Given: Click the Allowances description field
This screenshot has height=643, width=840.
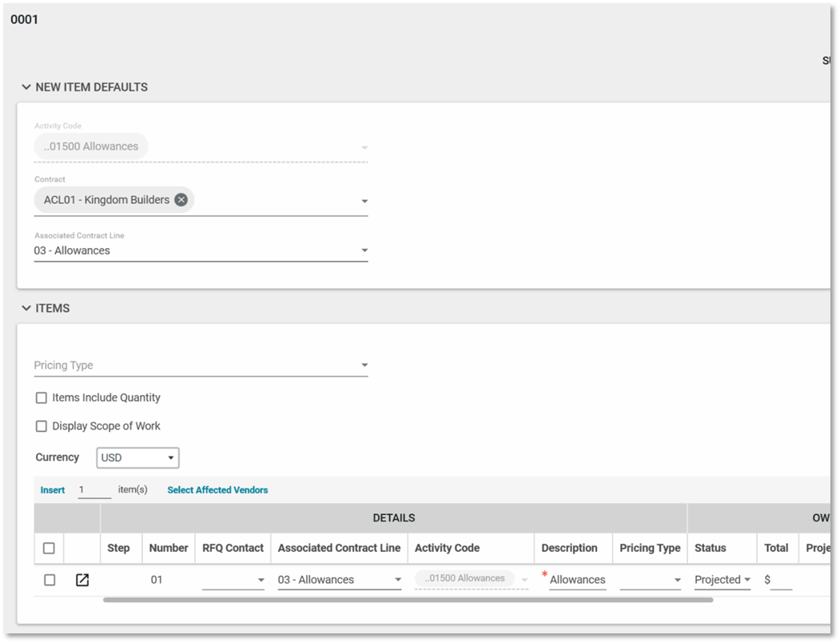Looking at the screenshot, I should pos(577,580).
